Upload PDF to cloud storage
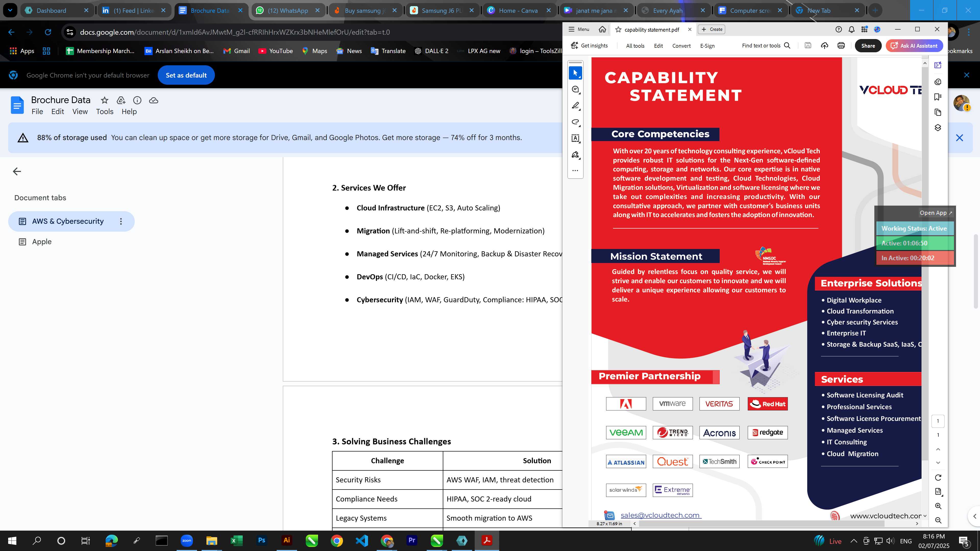This screenshot has height=551, width=980. (824, 46)
